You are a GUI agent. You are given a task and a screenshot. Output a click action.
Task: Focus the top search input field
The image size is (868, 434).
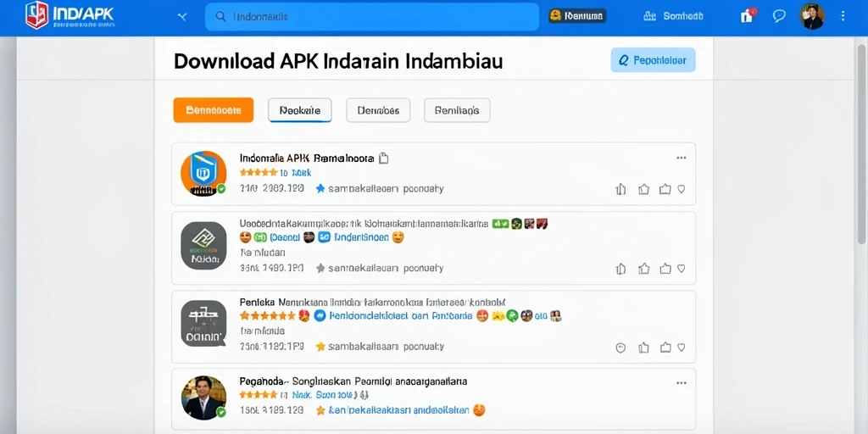[371, 17]
